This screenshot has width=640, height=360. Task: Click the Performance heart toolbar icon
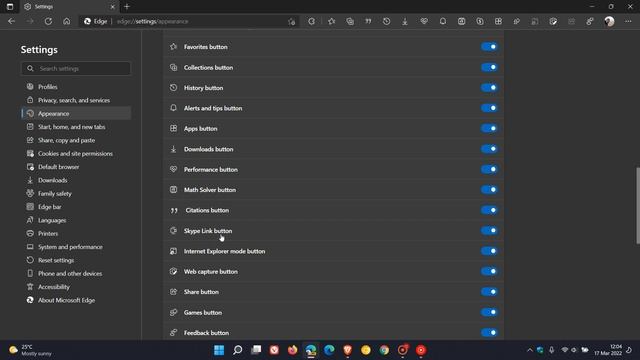click(424, 21)
